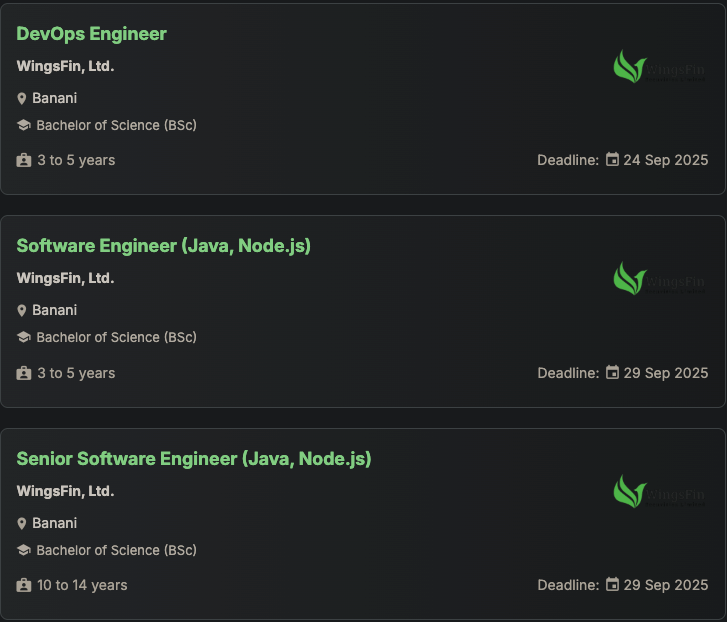Click experience badge icon in DevOps Engineer card

pos(24,160)
